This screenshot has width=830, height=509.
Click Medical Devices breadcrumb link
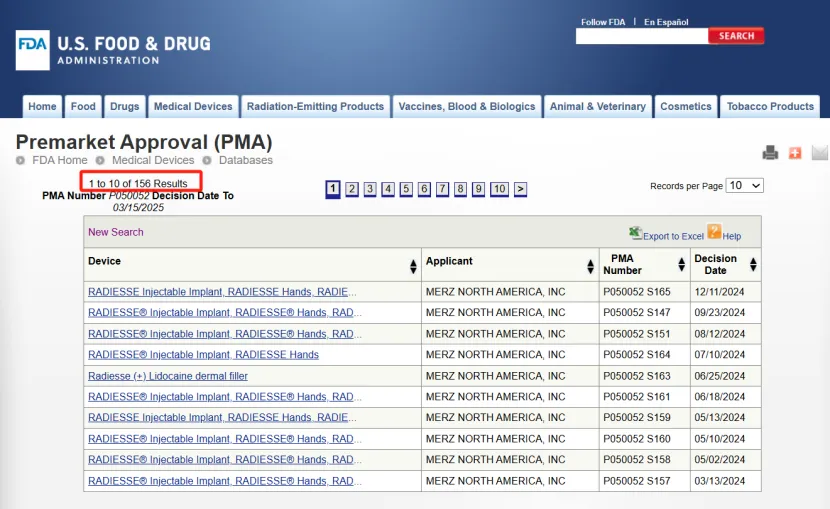153,160
